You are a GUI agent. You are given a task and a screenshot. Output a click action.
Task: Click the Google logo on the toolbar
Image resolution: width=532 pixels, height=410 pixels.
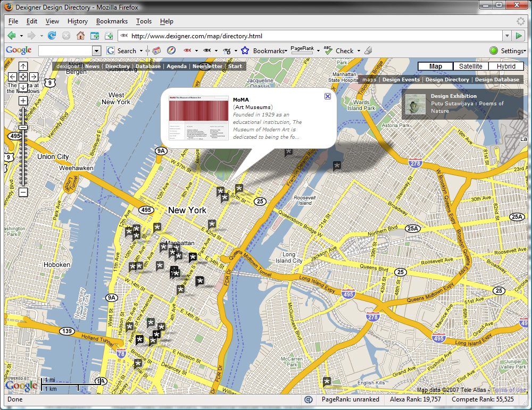[x=19, y=51]
